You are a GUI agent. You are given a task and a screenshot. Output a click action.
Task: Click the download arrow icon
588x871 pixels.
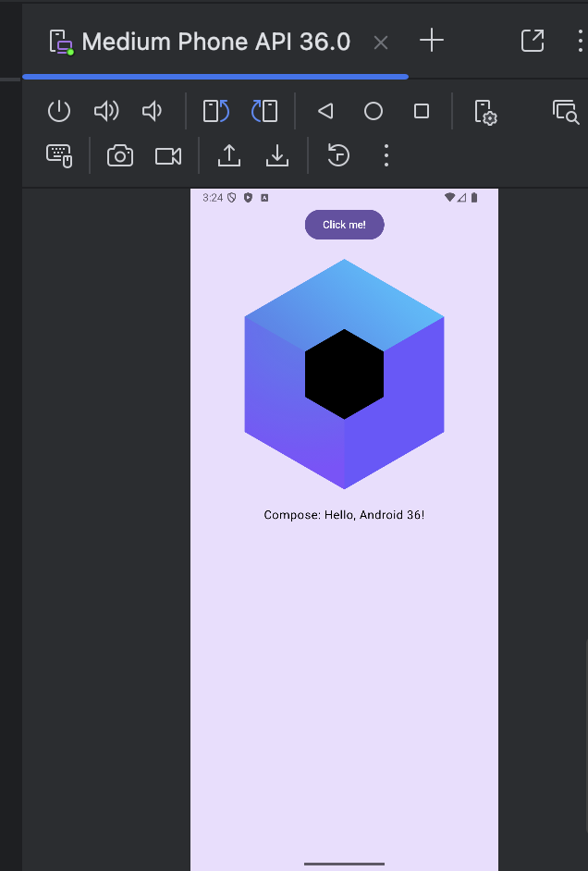click(277, 155)
